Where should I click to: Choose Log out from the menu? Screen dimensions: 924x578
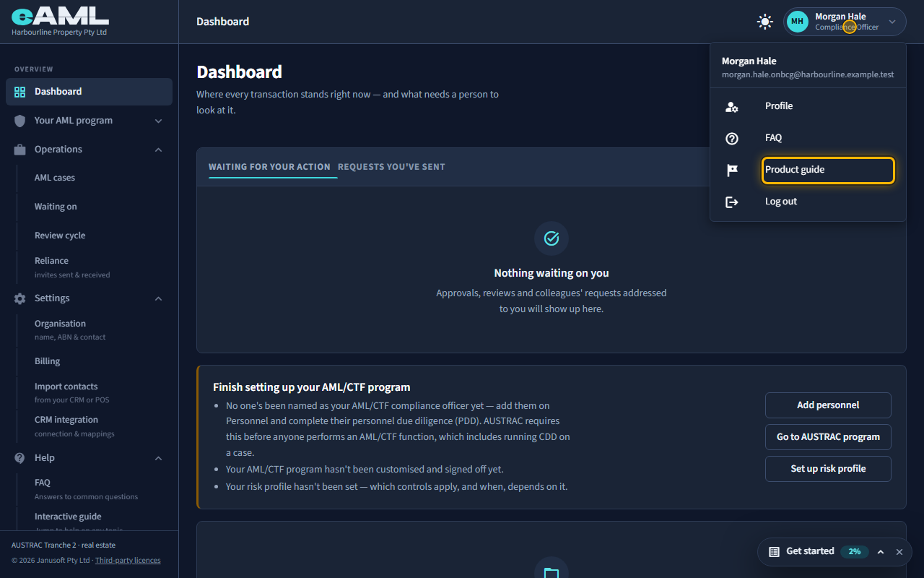(x=808, y=202)
